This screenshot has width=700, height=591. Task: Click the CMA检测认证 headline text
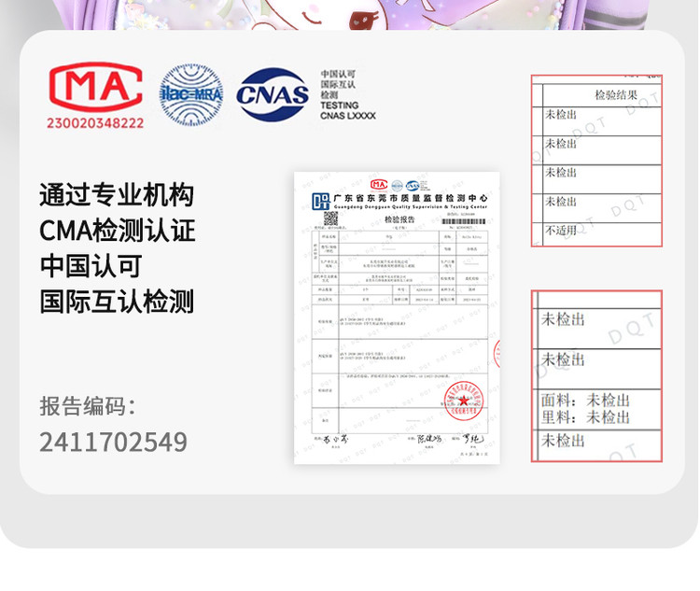point(117,230)
